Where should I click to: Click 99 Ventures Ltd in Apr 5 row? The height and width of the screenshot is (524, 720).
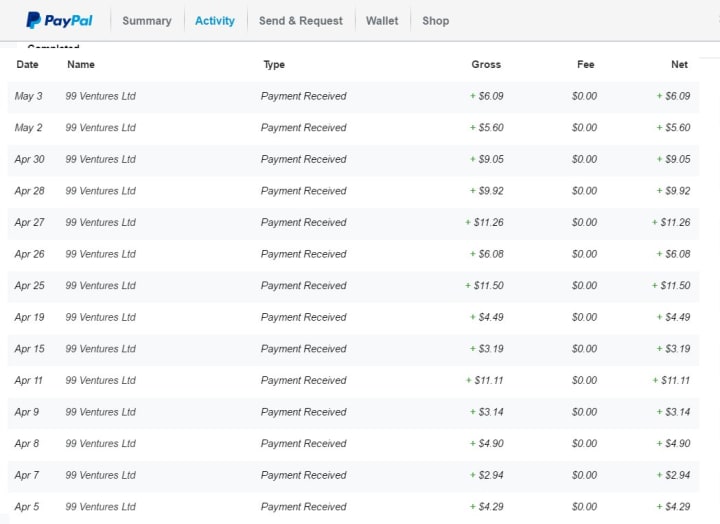pyautogui.click(x=101, y=507)
